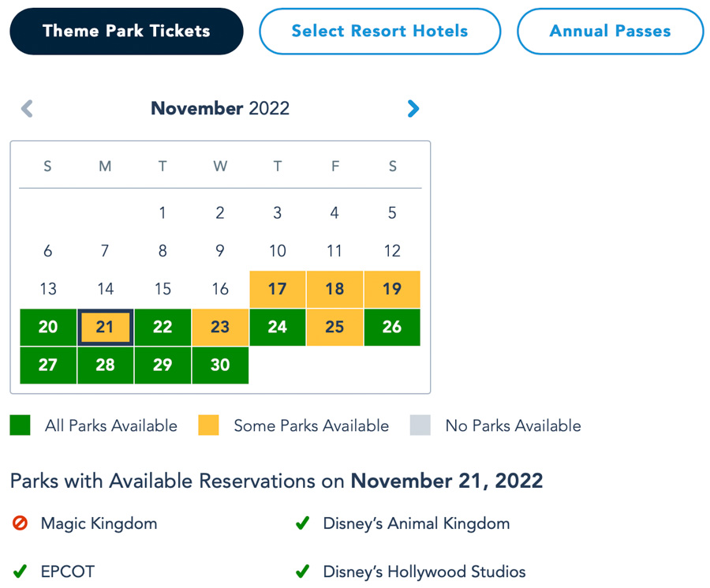710x588 pixels.
Task: Advance to next month arrow
Action: click(413, 108)
